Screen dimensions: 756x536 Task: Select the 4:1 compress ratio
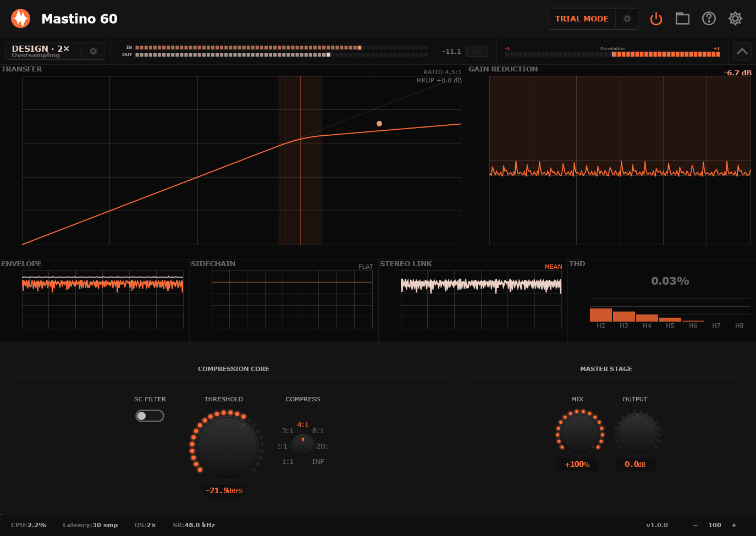(x=303, y=425)
